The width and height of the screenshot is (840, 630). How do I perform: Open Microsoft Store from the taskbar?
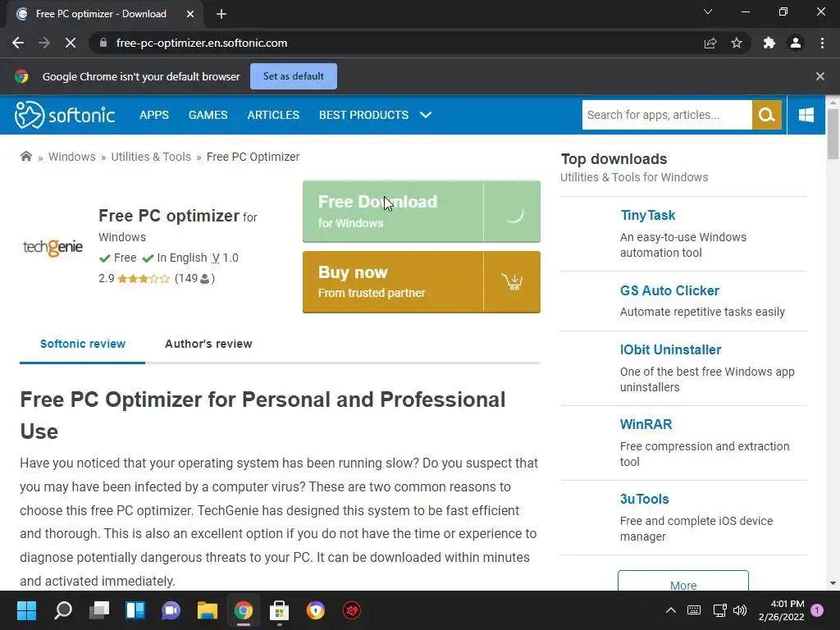[279, 610]
